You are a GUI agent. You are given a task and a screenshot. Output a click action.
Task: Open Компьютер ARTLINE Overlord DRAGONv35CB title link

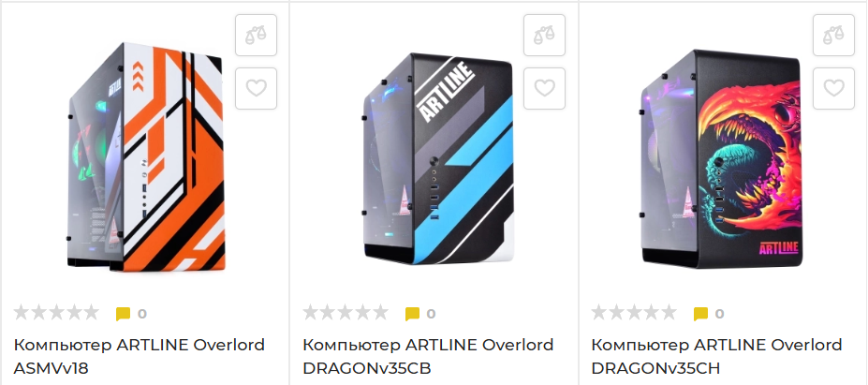(428, 356)
